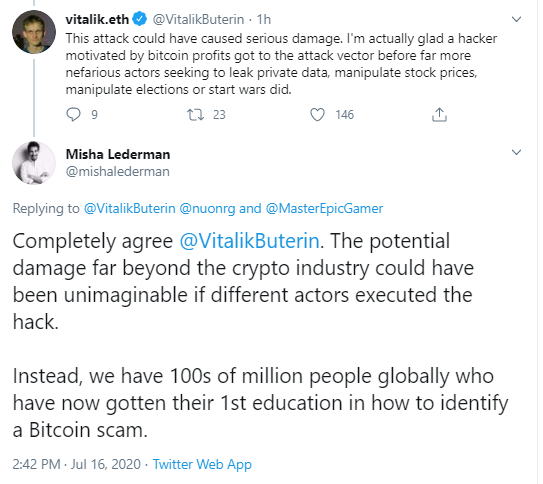Open vitalik.eth's profile avatar

(34, 32)
